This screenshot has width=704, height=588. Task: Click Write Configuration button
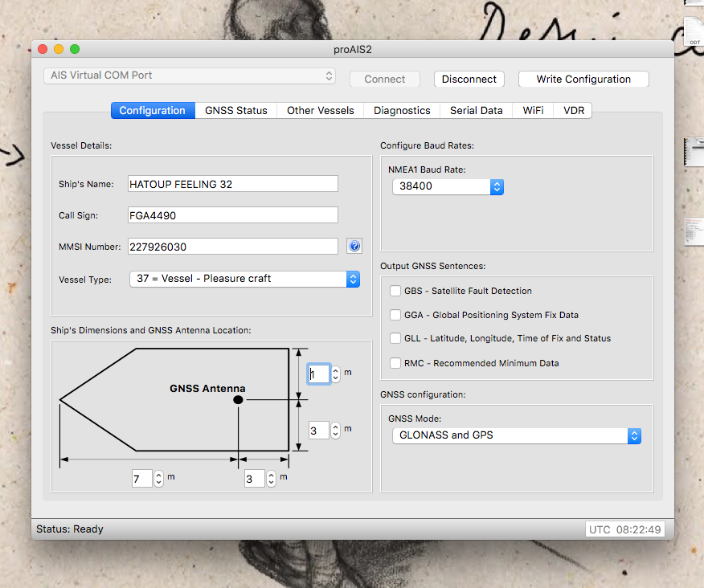point(583,79)
